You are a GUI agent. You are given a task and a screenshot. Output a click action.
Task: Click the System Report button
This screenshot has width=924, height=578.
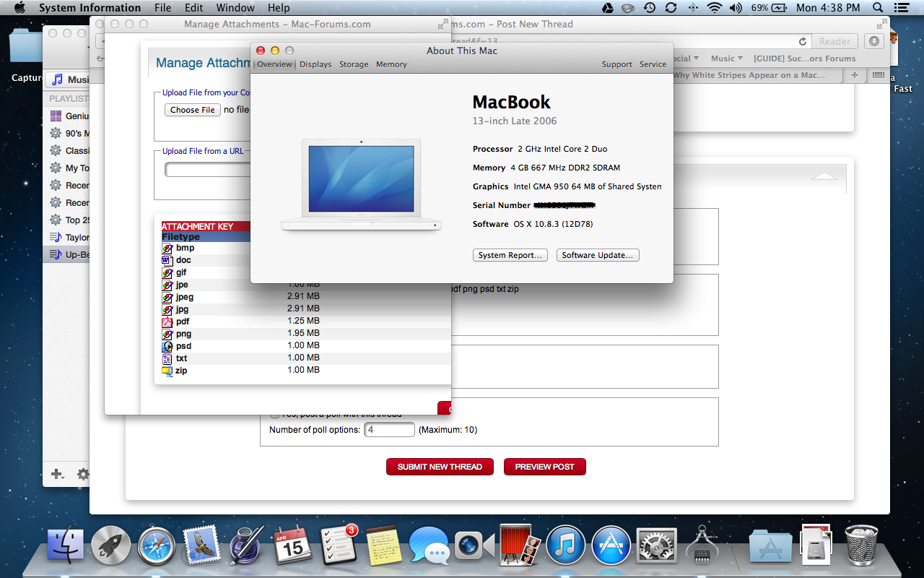pyautogui.click(x=510, y=255)
